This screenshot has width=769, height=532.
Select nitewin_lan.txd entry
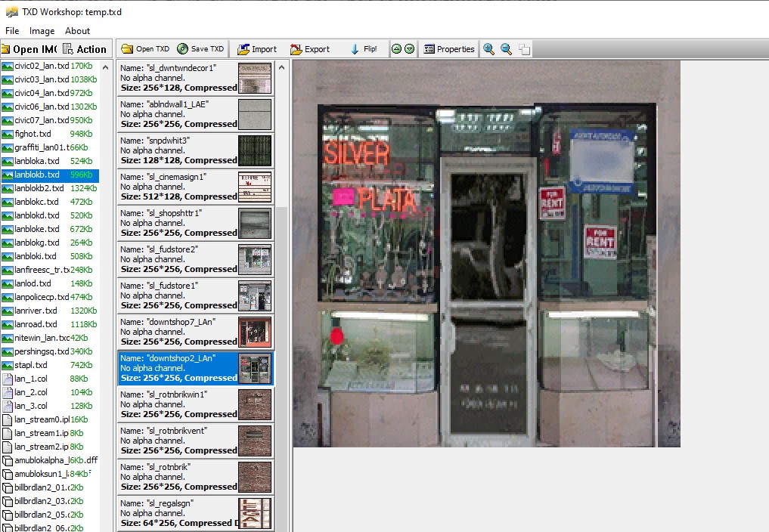point(50,338)
